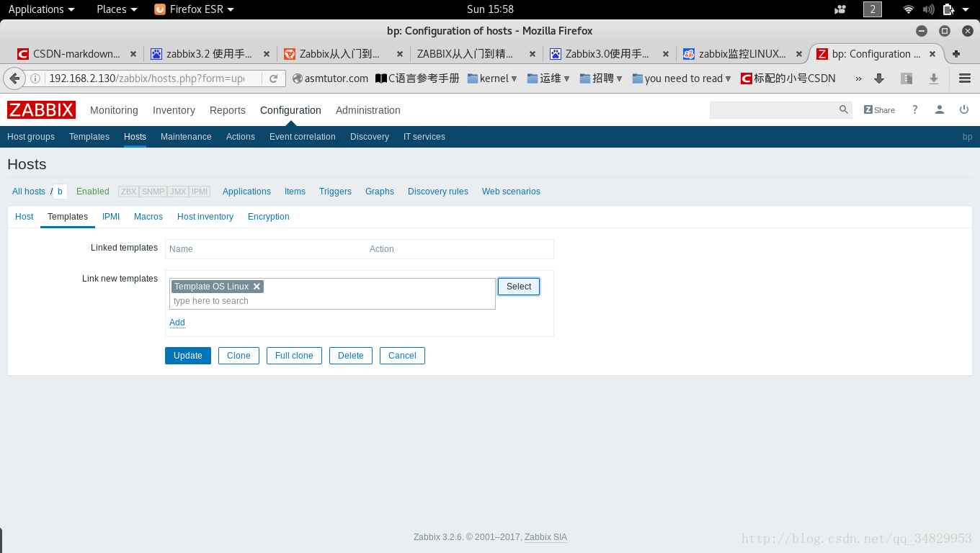This screenshot has height=553, width=980.
Task: Show more bookmarks chevron
Action: (858, 78)
